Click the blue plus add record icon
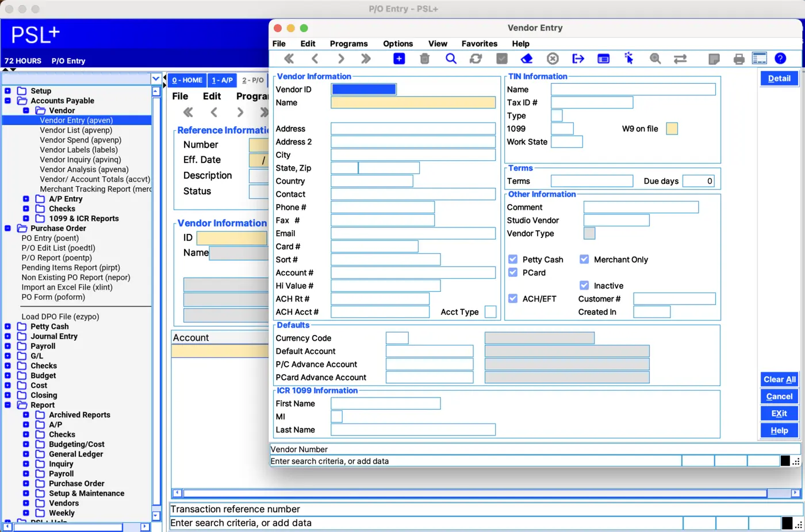 coord(399,59)
